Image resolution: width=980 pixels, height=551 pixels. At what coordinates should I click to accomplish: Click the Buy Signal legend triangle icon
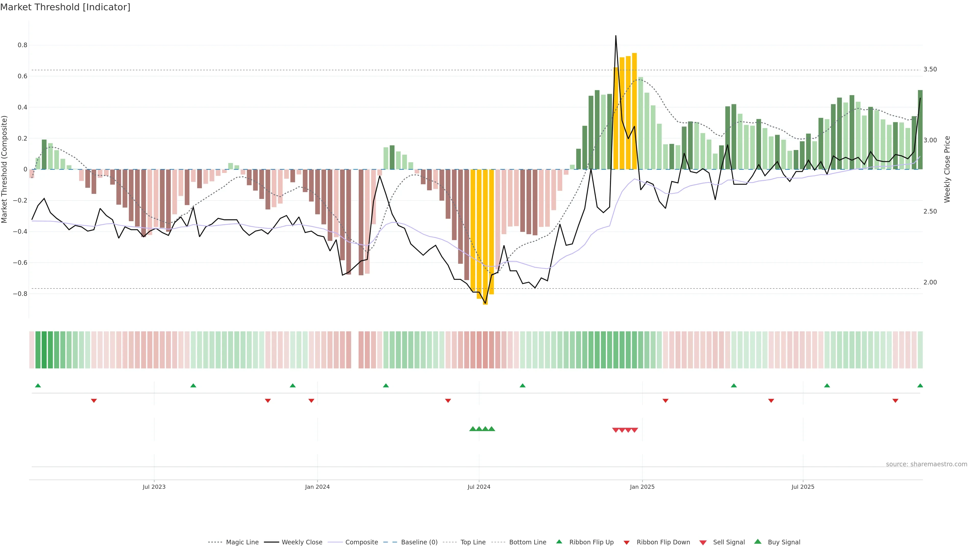758,542
